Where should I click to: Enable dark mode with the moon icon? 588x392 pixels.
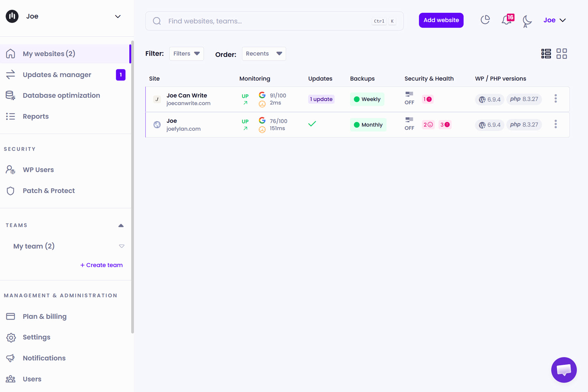click(526, 21)
